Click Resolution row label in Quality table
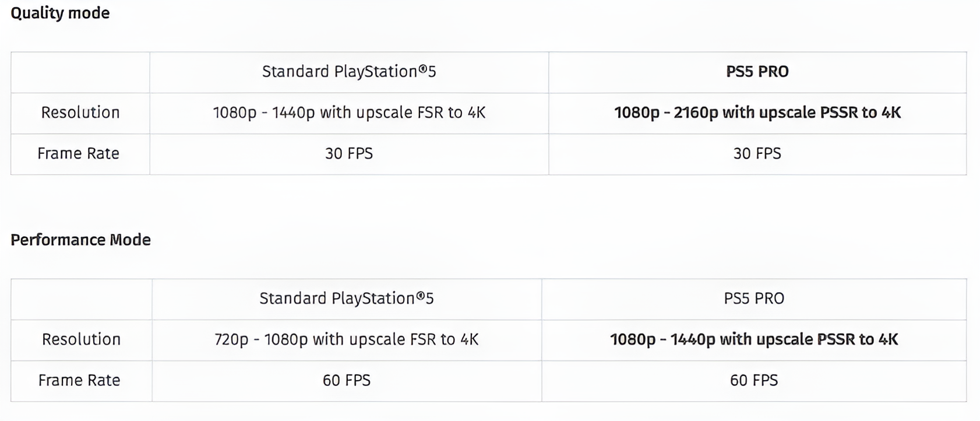The image size is (980, 421). pos(80,113)
